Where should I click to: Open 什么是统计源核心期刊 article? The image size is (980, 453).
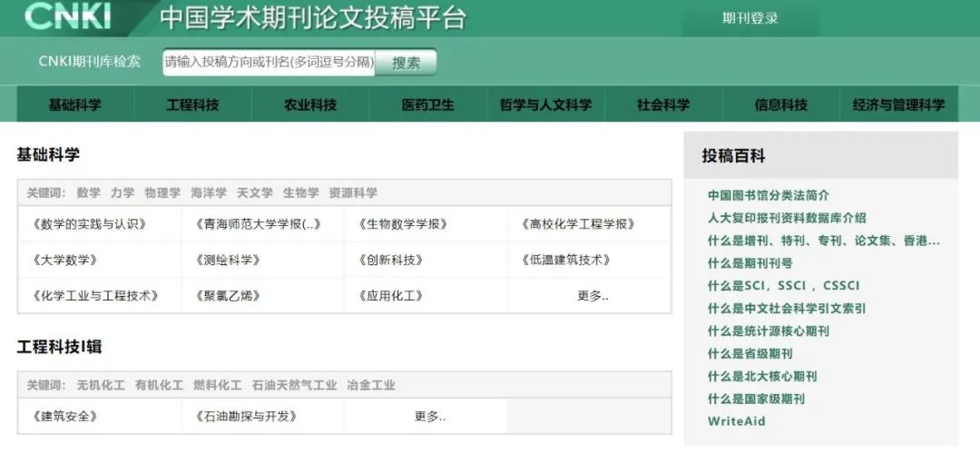769,331
